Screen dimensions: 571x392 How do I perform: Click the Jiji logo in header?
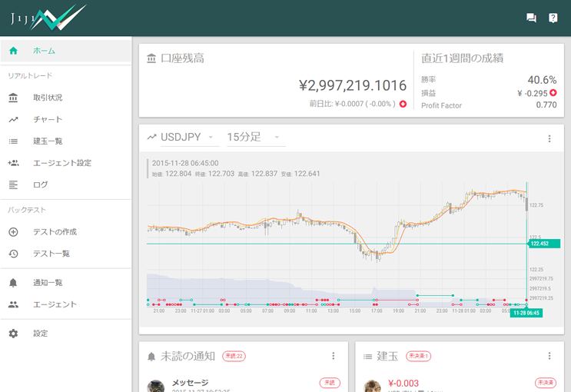(48, 18)
